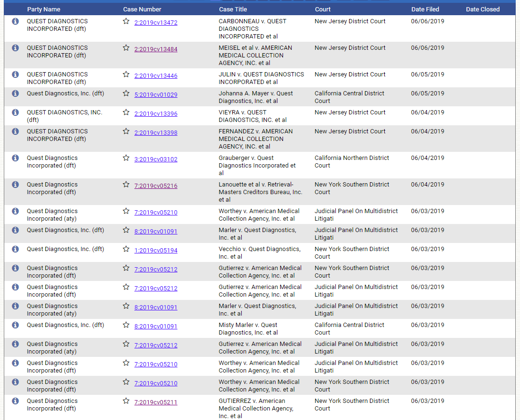
Task: Open case link 2:2019cv13398
Action: tap(156, 132)
